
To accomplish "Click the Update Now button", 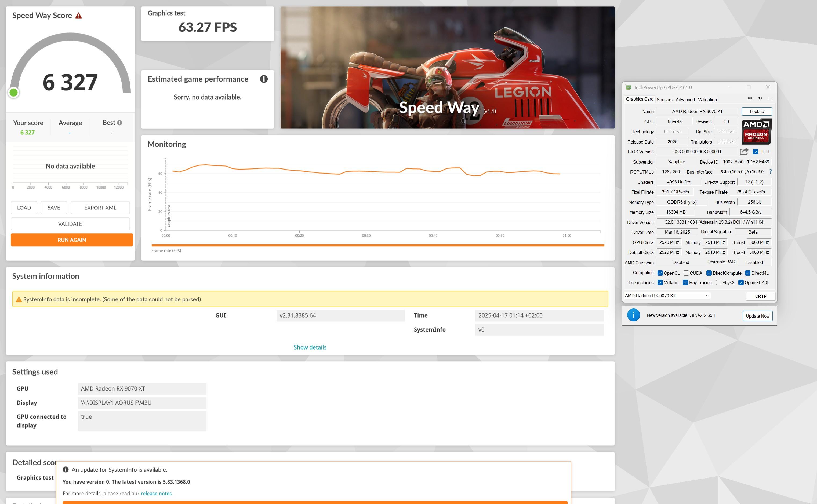I will click(x=757, y=316).
